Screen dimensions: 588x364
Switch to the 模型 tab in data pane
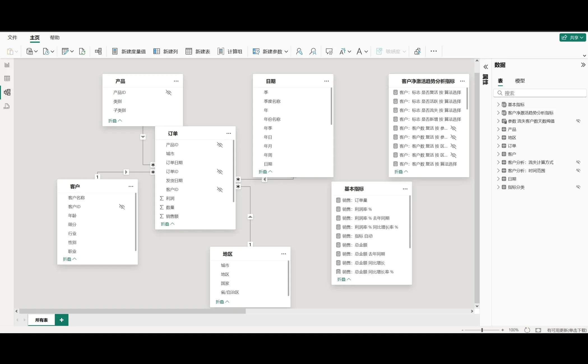(x=520, y=81)
